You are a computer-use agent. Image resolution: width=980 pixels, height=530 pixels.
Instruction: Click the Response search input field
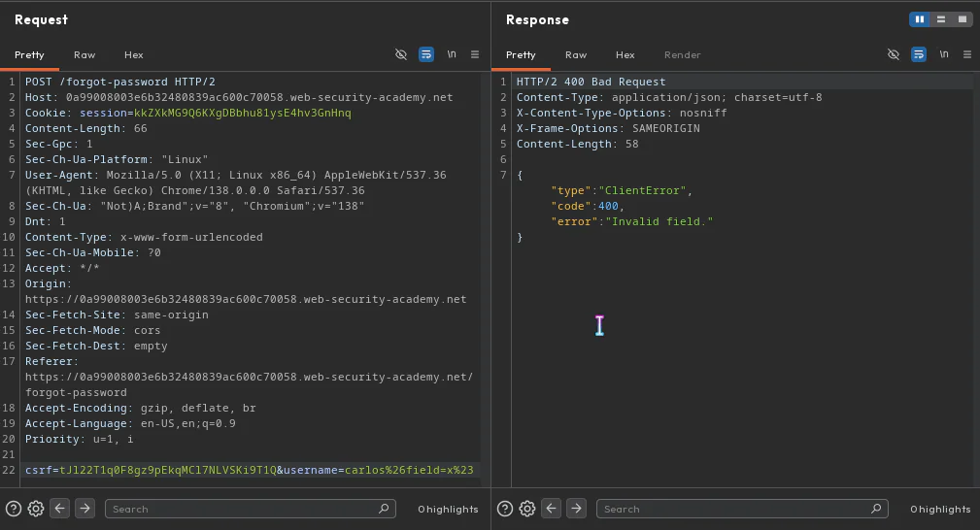742,509
